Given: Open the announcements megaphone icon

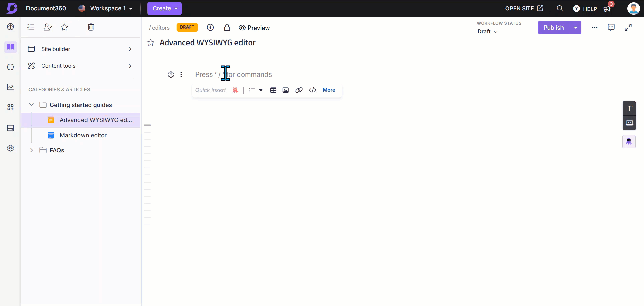Looking at the screenshot, I should coord(607,9).
